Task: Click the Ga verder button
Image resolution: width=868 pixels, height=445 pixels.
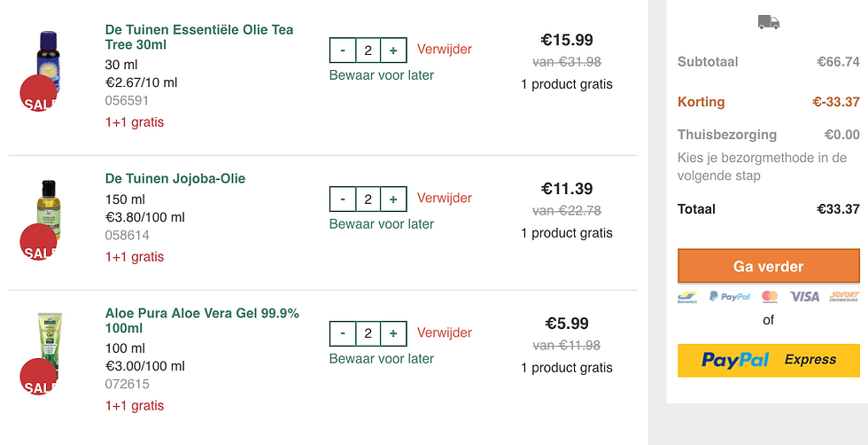Action: (x=769, y=266)
